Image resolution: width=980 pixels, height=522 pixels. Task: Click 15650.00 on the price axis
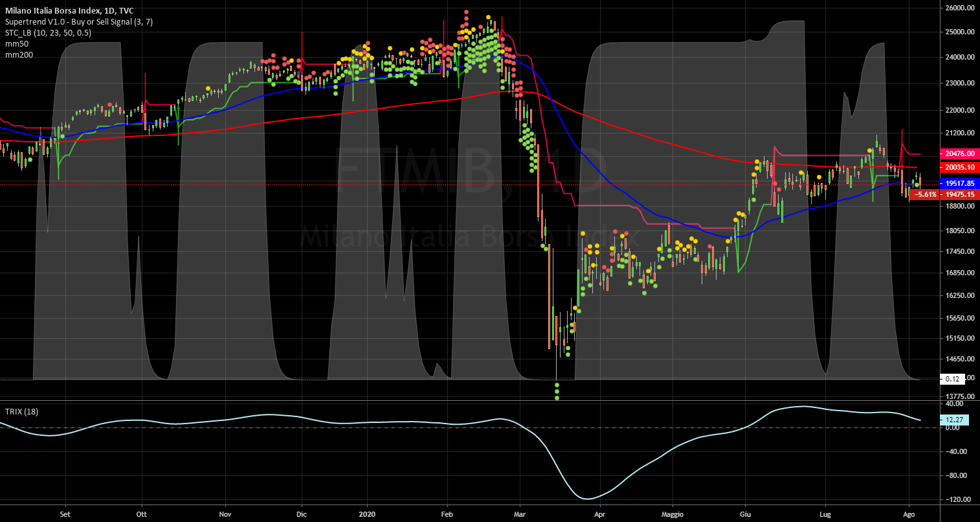click(960, 318)
